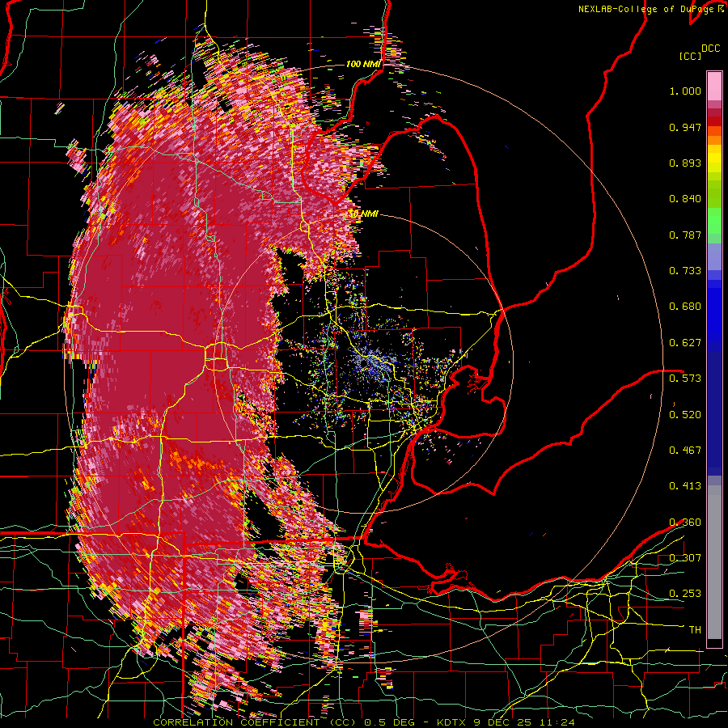Click the 0.573 color scale value

pyautogui.click(x=685, y=379)
